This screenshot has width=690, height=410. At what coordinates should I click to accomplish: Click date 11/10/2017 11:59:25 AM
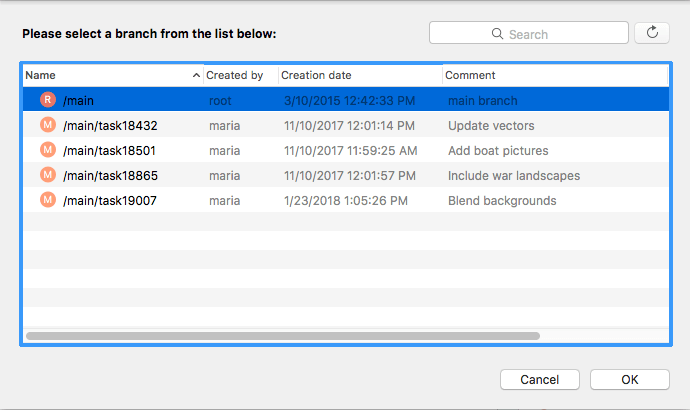click(x=351, y=151)
